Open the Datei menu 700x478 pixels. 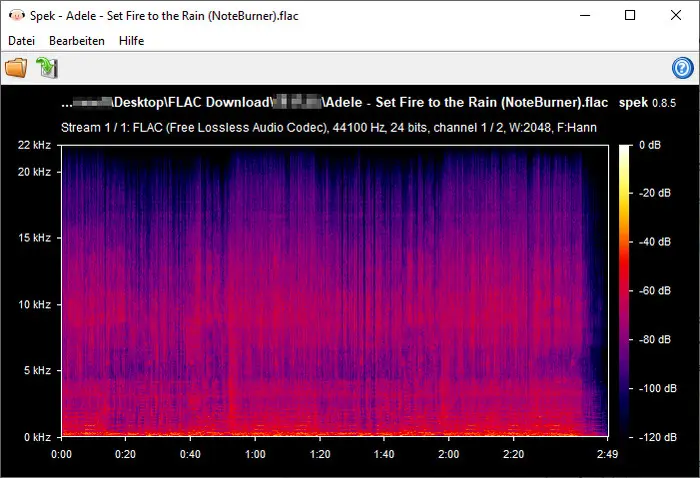(21, 41)
